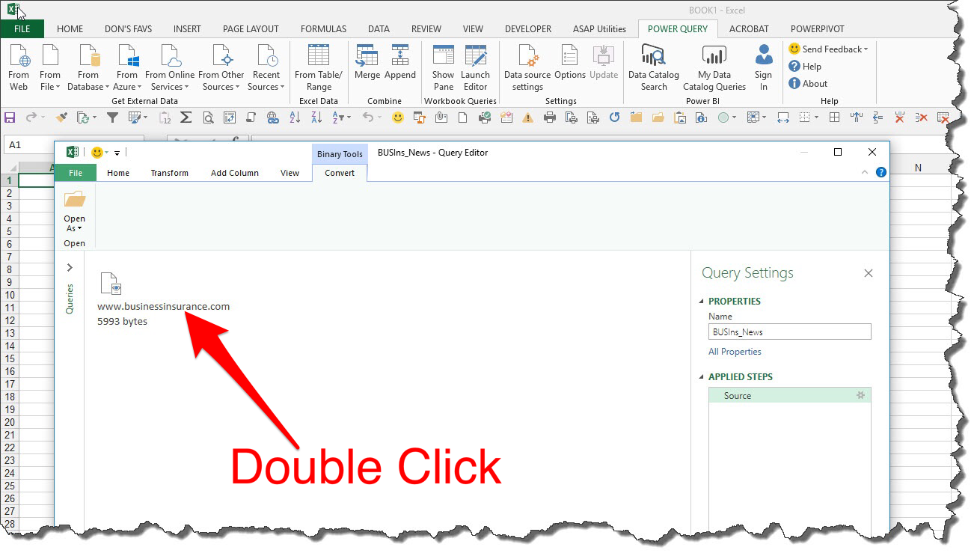Save the workbook from the Quick Access Toolbar
This screenshot has height=556, width=980.
tap(9, 117)
